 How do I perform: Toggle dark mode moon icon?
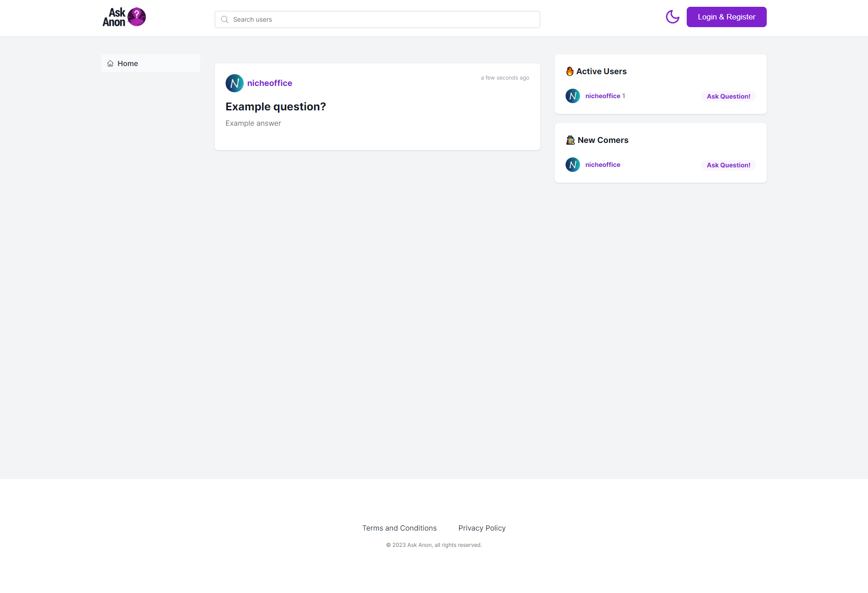pos(672,17)
